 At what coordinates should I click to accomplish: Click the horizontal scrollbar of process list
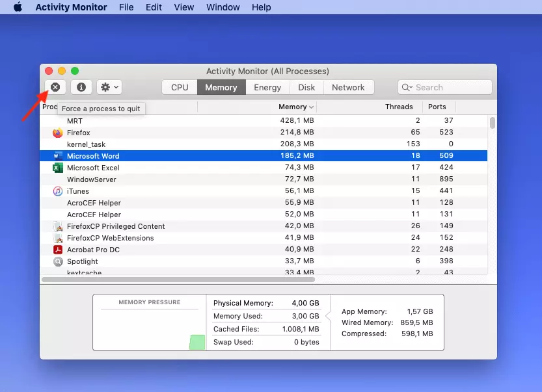click(x=178, y=279)
